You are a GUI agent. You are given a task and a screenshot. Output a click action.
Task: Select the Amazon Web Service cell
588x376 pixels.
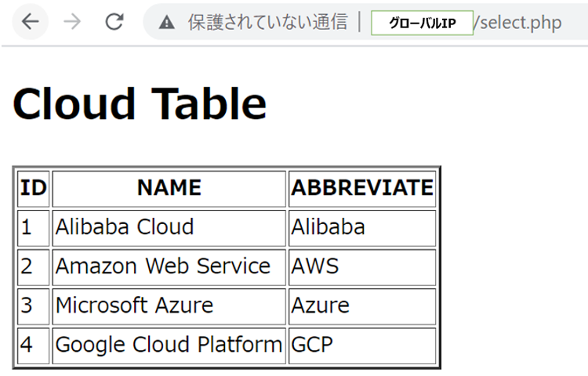(162, 266)
